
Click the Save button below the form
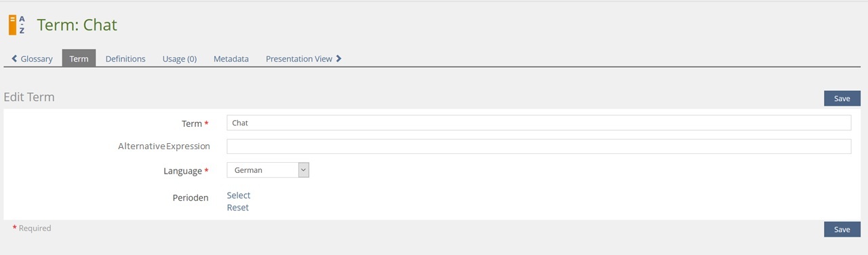(842, 229)
